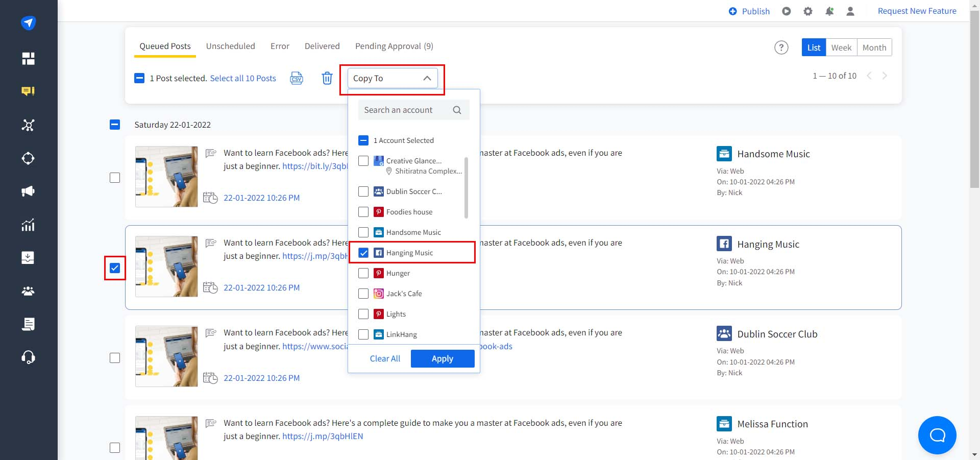Viewport: 980px width, 460px height.
Task: Click calendar icon on Handsome Music post
Action: point(210,198)
